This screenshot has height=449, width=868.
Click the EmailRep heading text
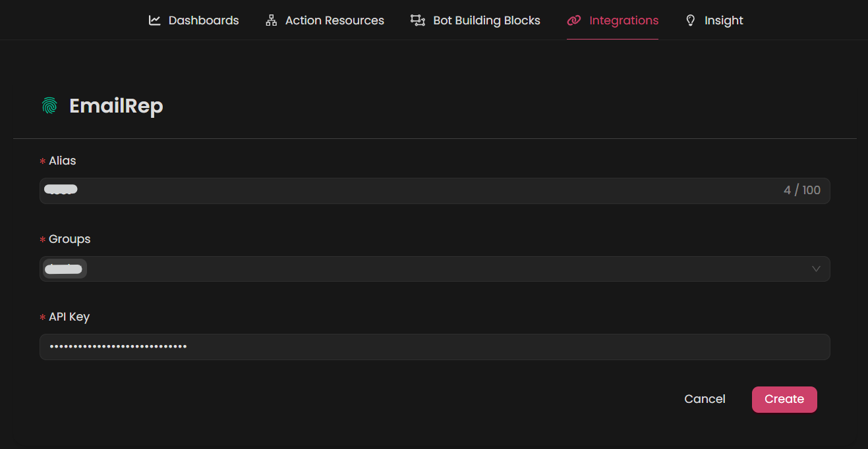[x=116, y=106]
